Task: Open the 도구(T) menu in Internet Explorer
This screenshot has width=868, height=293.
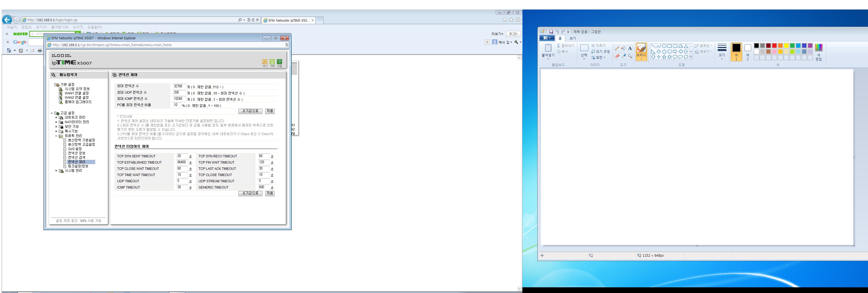Action: pos(78,27)
